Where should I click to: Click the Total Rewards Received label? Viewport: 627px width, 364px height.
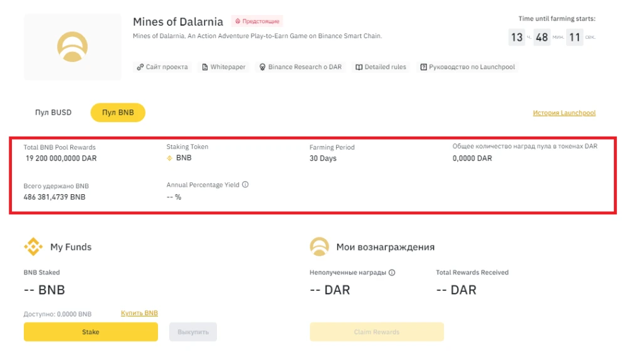[472, 273]
